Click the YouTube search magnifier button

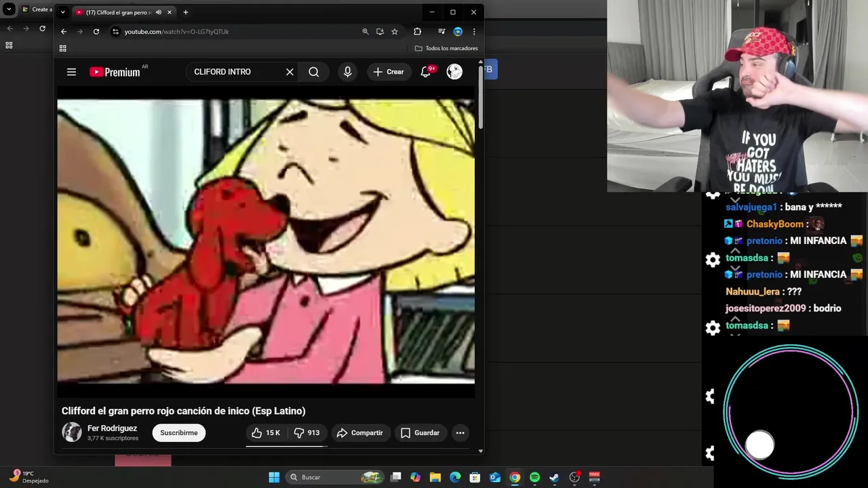(x=313, y=72)
